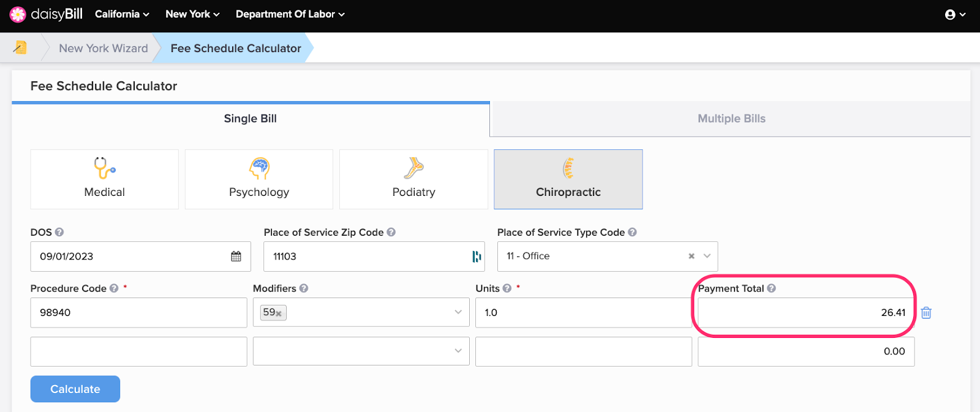Select the Medical stethoscope card
The width and height of the screenshot is (980, 412).
coord(104,179)
